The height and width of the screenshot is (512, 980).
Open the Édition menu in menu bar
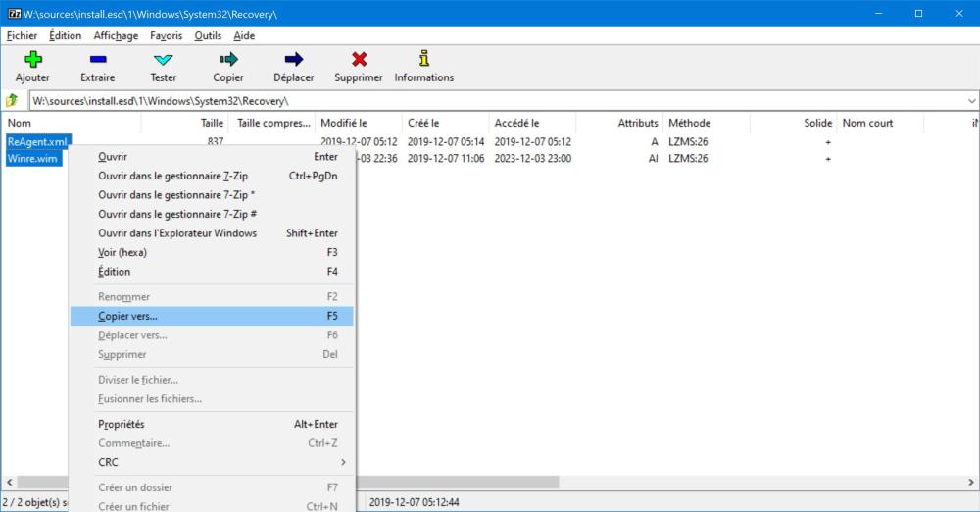(x=65, y=35)
